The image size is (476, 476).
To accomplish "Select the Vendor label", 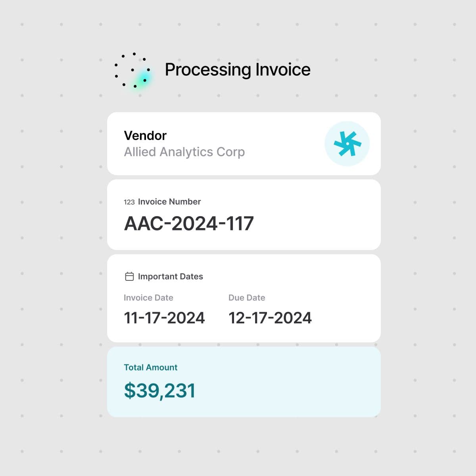I will [x=145, y=135].
